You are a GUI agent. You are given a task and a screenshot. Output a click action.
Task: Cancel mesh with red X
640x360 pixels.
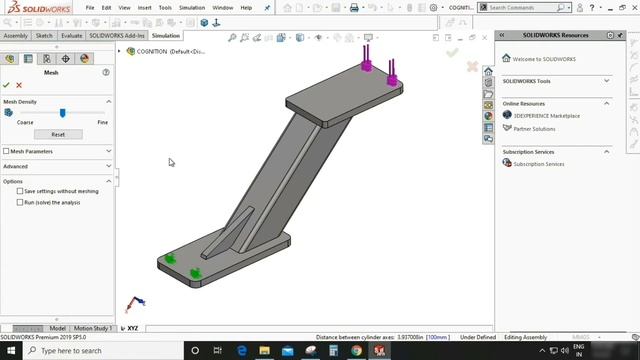tap(19, 85)
